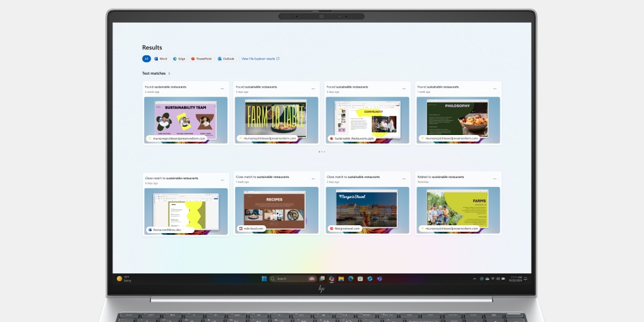Open more options on Philosophy result card
The image size is (644, 322).
(495, 89)
